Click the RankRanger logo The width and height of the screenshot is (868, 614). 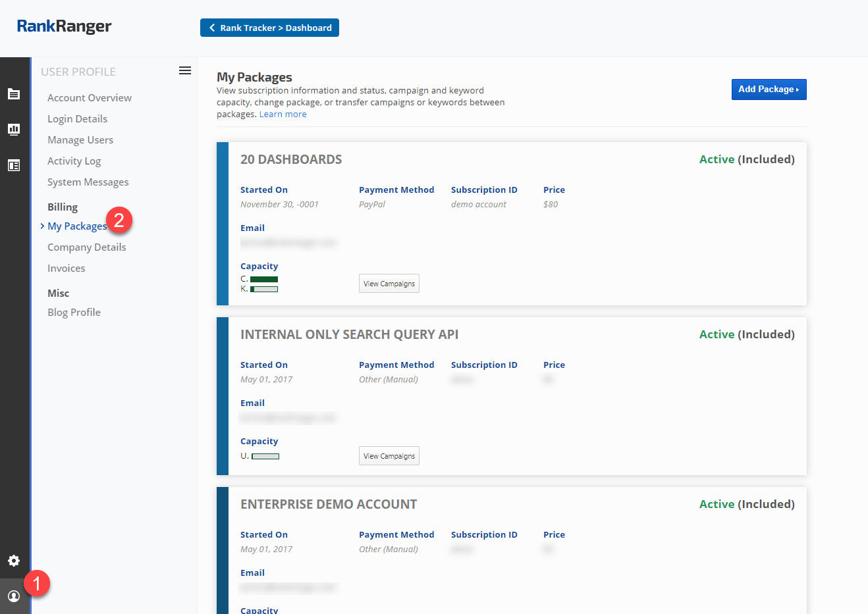click(64, 26)
